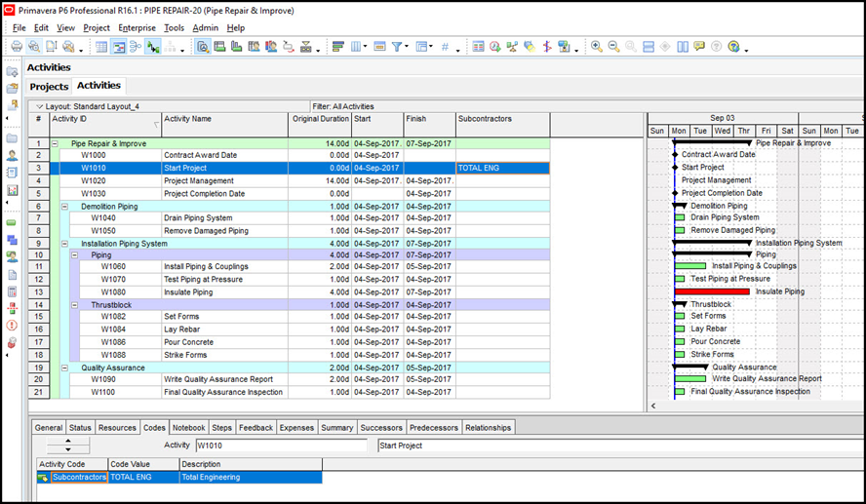Select next activity with down arrow button

pyautogui.click(x=68, y=450)
